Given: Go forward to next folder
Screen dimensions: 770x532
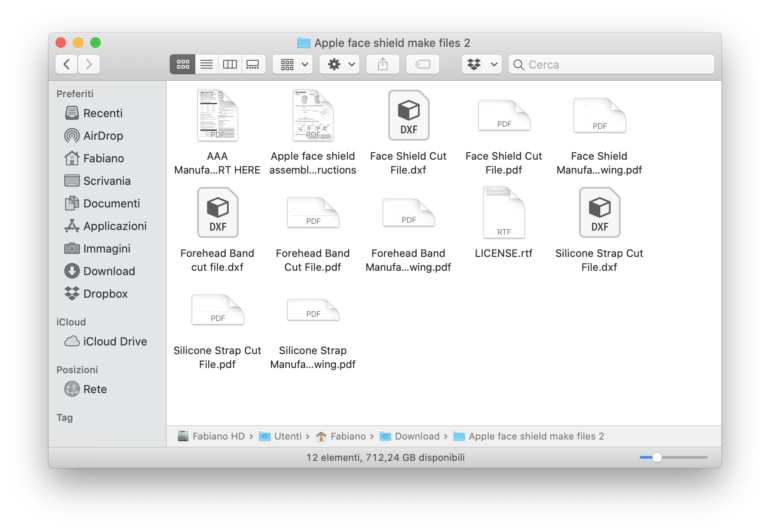Looking at the screenshot, I should 89,64.
